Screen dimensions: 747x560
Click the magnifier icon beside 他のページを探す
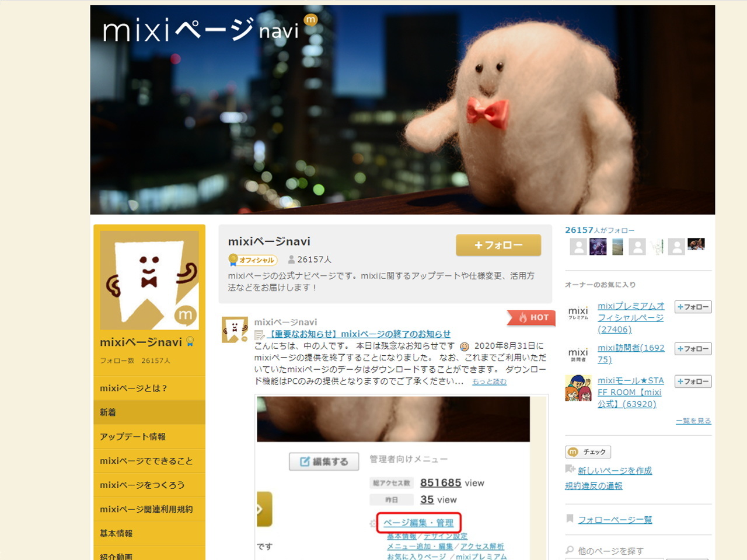tap(570, 550)
